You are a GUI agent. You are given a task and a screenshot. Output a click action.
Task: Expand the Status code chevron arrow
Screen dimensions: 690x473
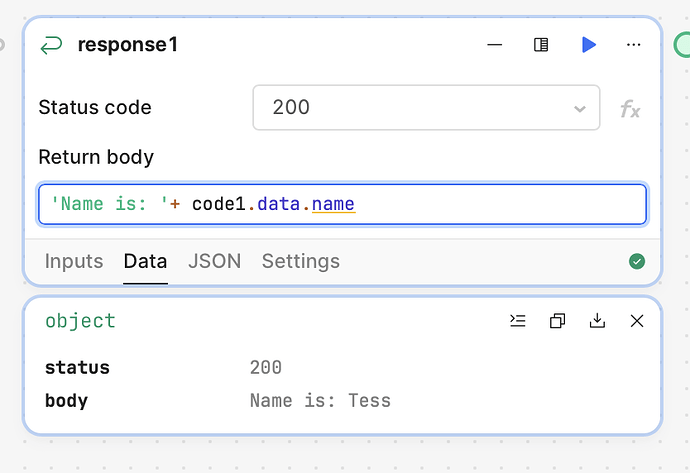coord(580,108)
